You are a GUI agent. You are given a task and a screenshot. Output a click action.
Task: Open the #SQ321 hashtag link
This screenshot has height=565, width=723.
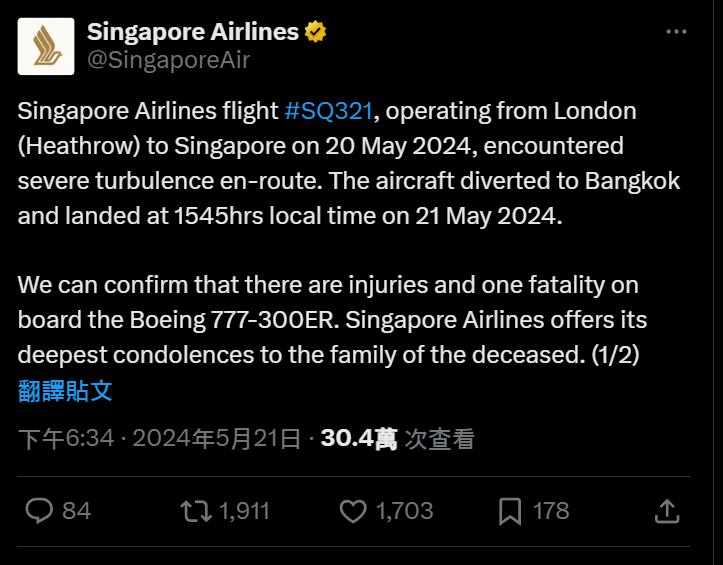329,111
